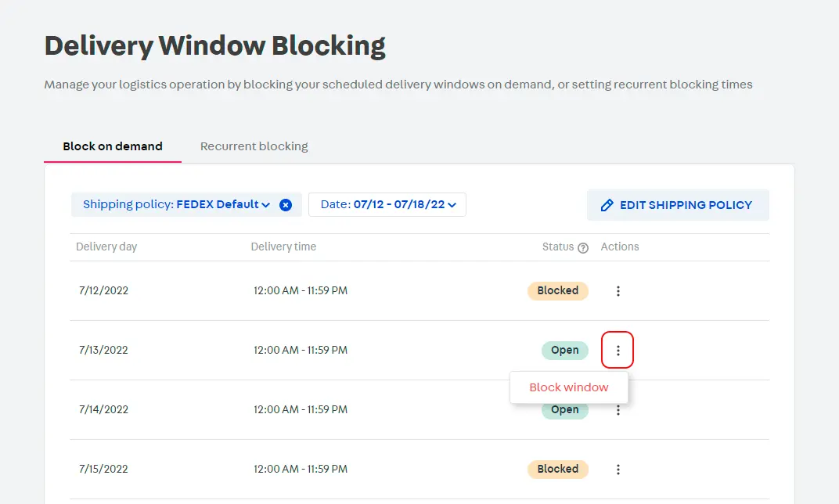The height and width of the screenshot is (504, 839).
Task: Select the Block on demand tab
Action: coord(112,146)
